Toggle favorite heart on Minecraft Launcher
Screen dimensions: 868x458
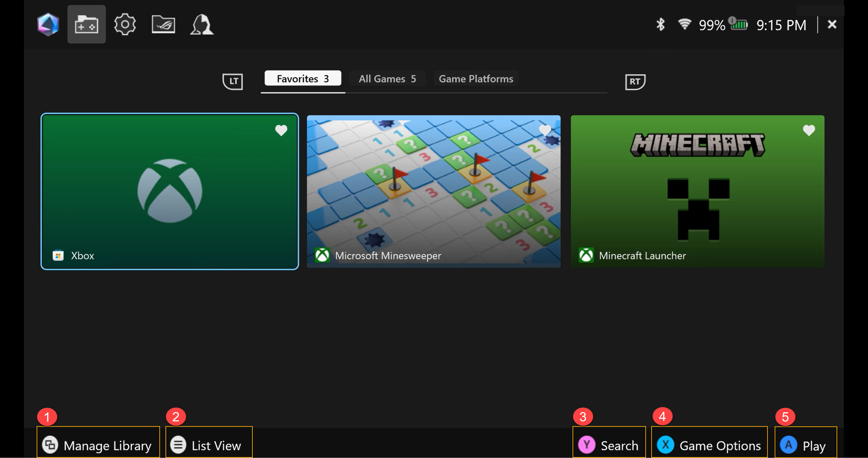[x=809, y=130]
